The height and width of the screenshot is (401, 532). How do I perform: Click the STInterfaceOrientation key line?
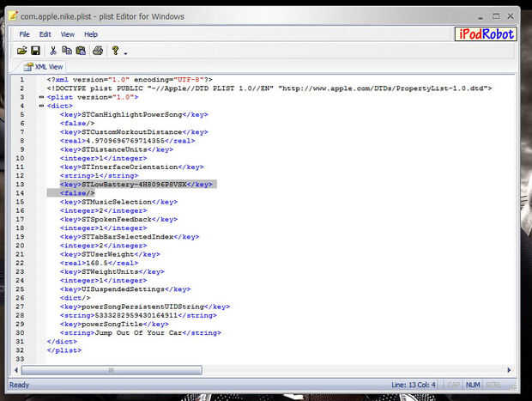[132, 167]
